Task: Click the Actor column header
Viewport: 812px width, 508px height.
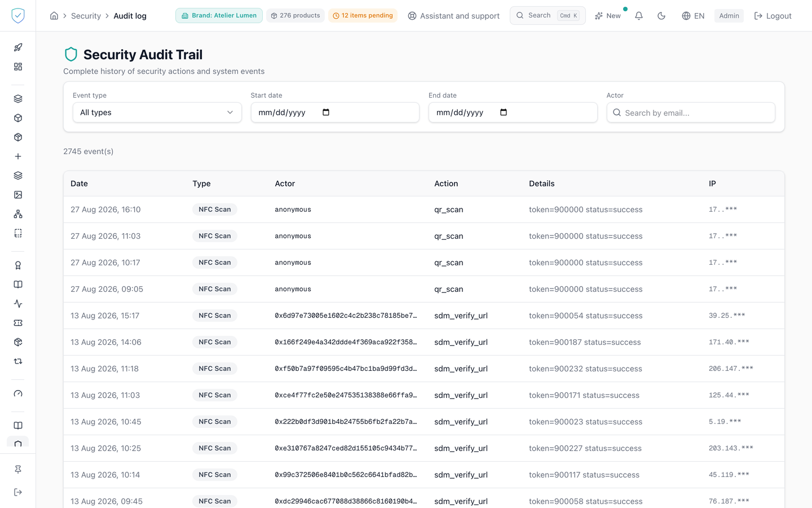Action: 285,183
